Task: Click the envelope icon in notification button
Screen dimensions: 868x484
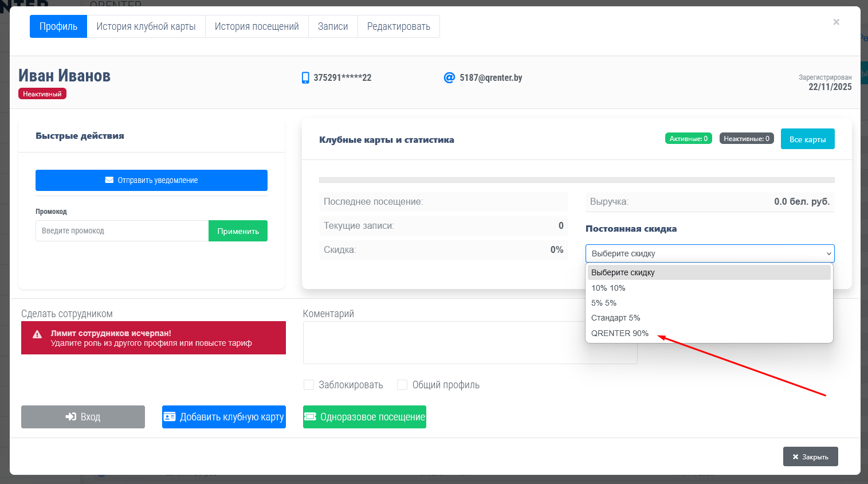Action: (109, 180)
